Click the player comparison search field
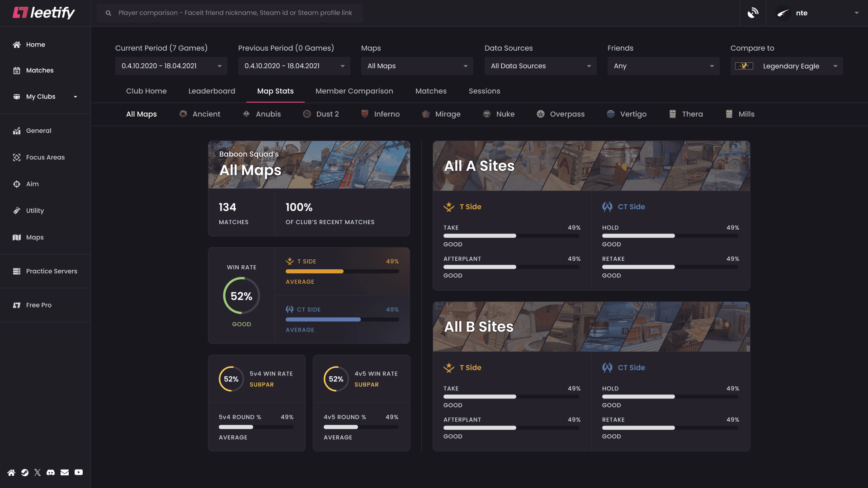868x488 pixels. pos(230,13)
